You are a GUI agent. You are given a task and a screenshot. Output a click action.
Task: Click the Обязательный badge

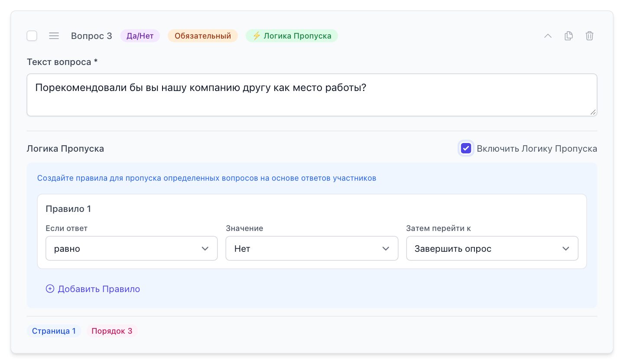[x=203, y=36]
